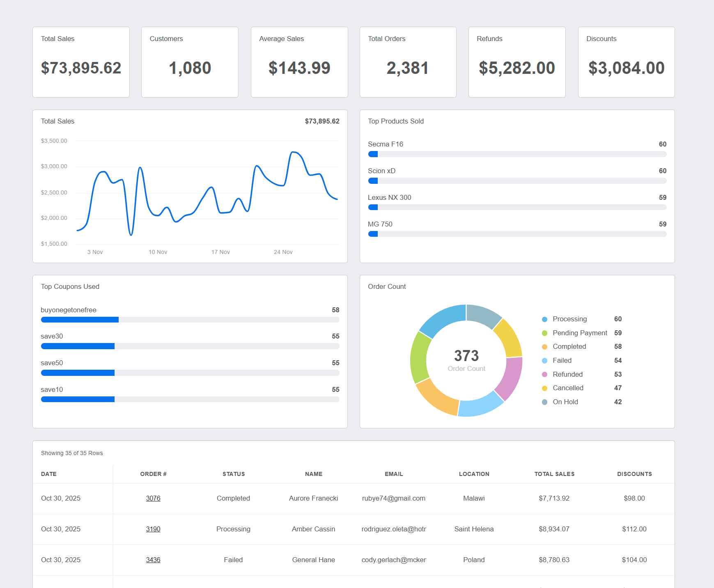This screenshot has height=588, width=714.
Task: Sort table by TOTAL SALES column header
Action: (554, 474)
